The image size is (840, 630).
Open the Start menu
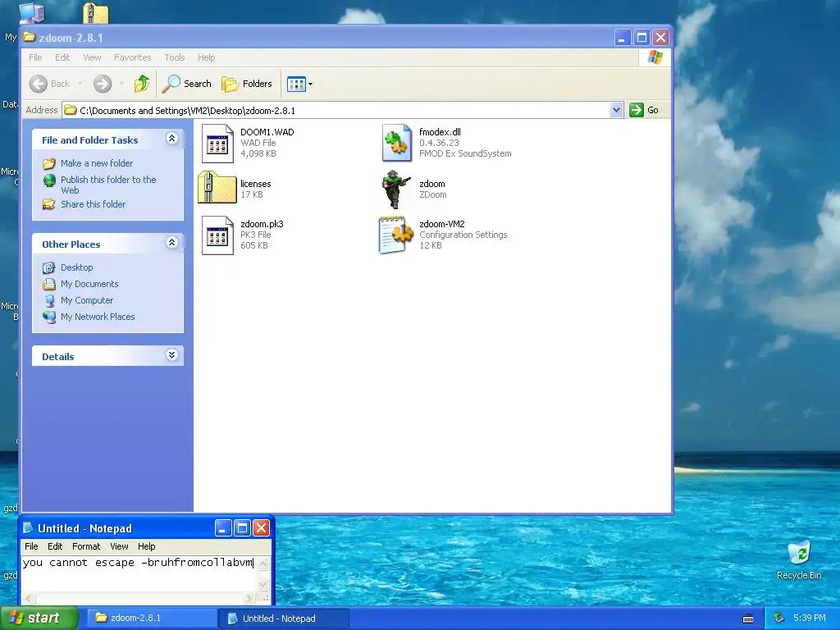[x=39, y=619]
